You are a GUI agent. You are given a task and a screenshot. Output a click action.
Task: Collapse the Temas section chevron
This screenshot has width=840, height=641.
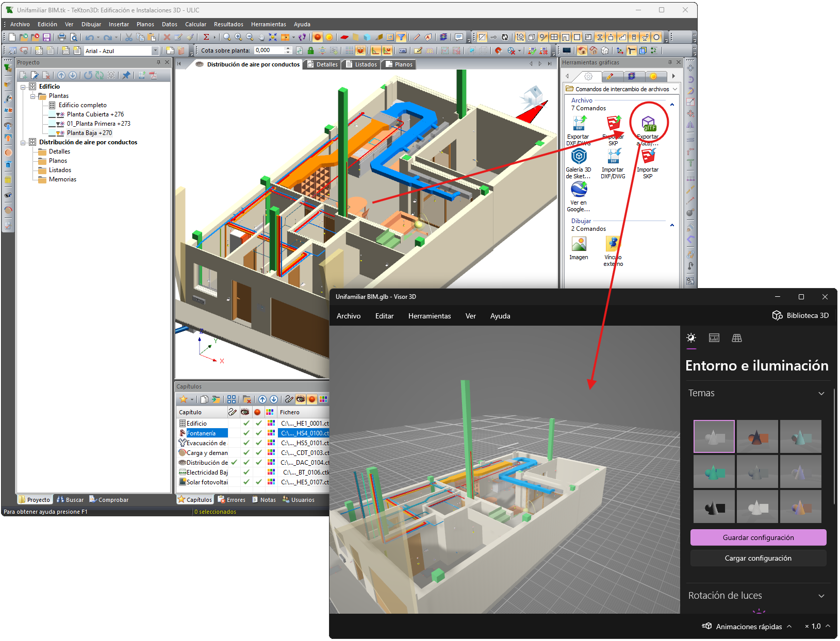pyautogui.click(x=821, y=393)
